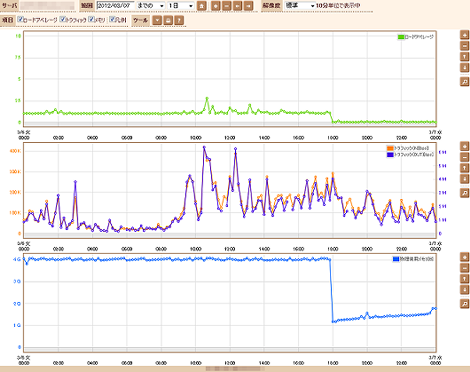Click down arrow icon beside load average graph
The image size is (470, 372).
click(465, 68)
